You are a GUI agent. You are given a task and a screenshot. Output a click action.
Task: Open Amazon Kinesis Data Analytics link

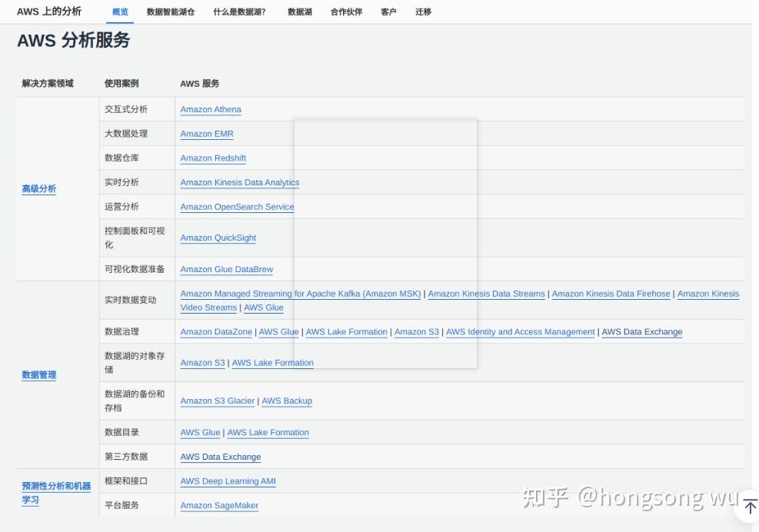(240, 182)
